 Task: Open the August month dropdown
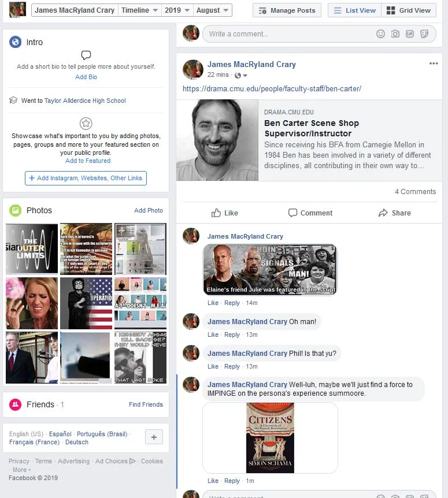[212, 10]
